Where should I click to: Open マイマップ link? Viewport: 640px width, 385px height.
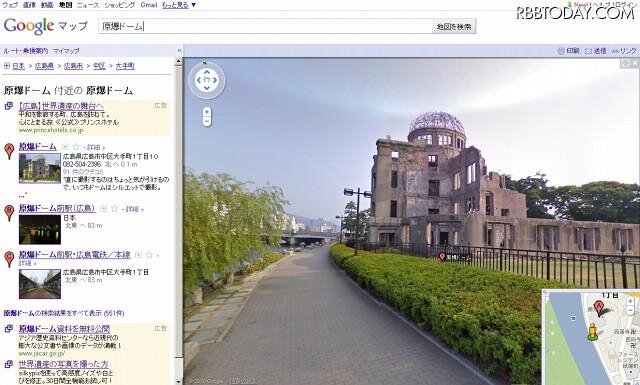point(66,51)
